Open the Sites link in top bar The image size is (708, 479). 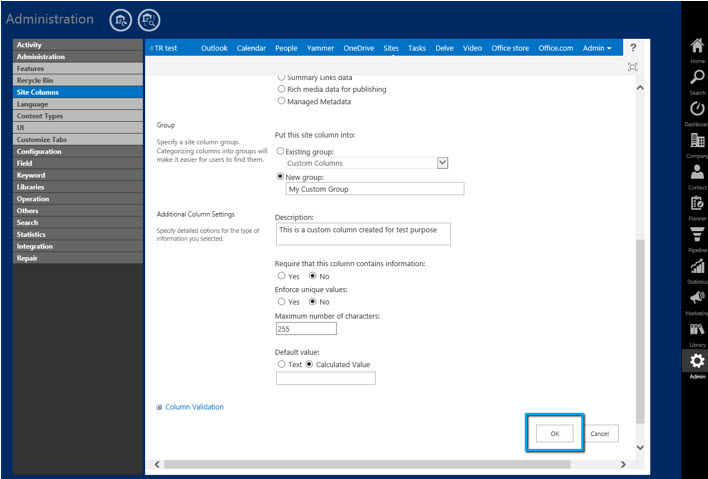[x=391, y=48]
